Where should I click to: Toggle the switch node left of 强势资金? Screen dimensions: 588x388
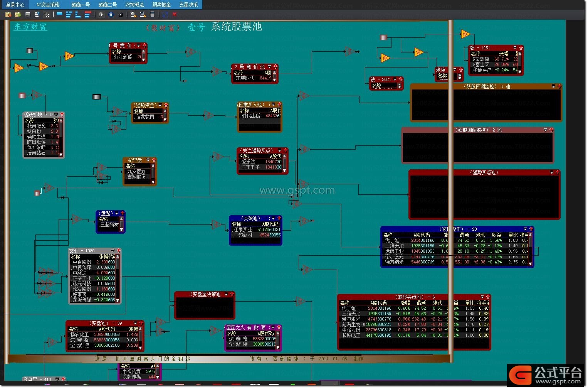(97, 97)
